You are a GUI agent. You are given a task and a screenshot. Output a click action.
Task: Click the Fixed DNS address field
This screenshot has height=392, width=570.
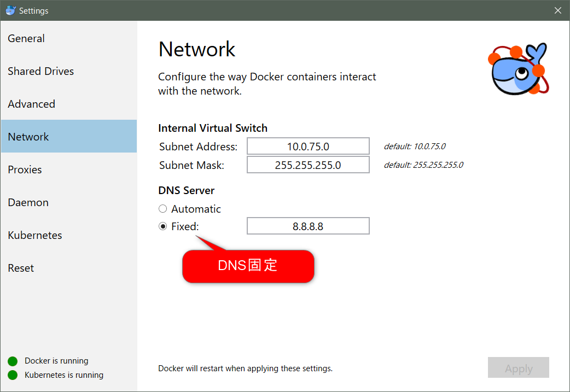pyautogui.click(x=309, y=226)
